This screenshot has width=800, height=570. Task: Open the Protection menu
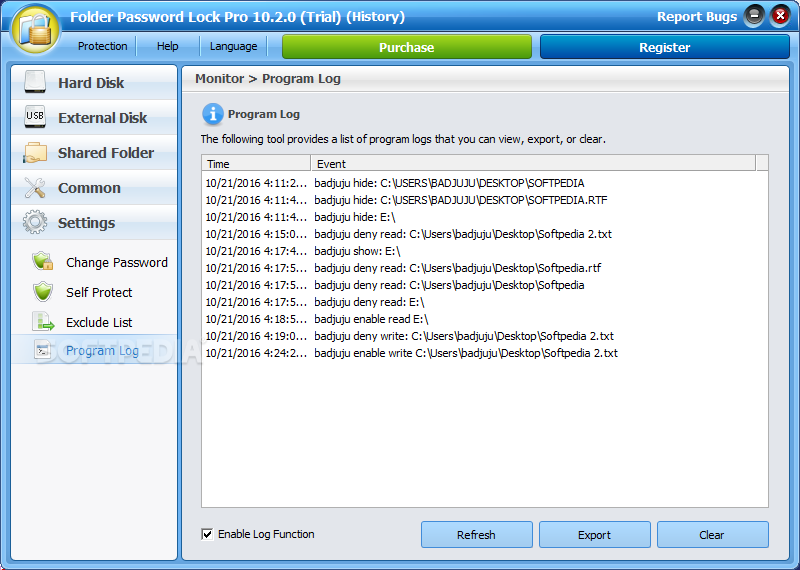pyautogui.click(x=103, y=46)
